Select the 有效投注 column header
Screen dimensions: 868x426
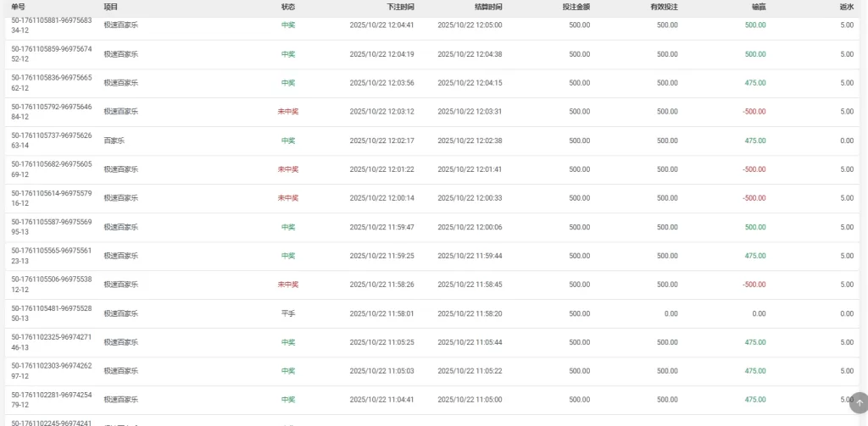(x=664, y=7)
